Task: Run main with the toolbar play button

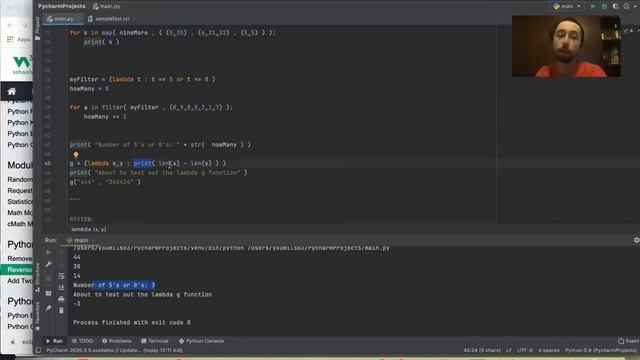Action: [593, 6]
